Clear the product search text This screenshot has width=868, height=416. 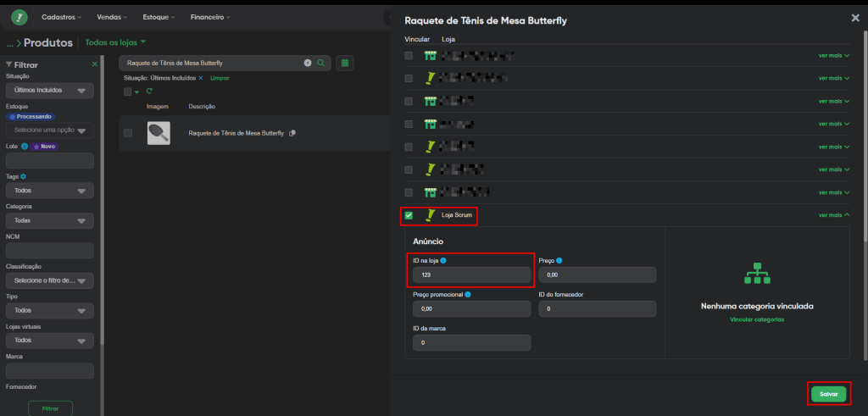click(308, 63)
